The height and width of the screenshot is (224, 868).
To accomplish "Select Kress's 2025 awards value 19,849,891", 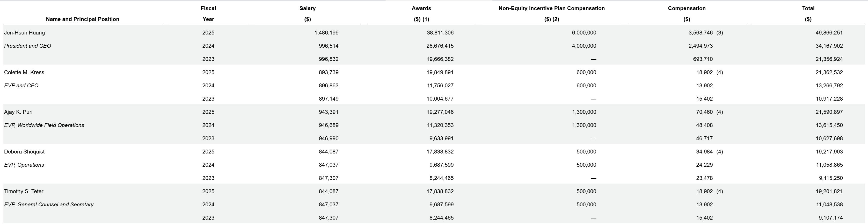I will coord(440,72).
